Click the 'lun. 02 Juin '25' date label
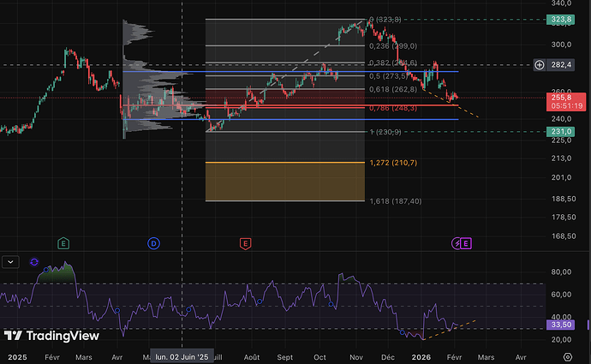591x364 pixels. click(x=181, y=355)
